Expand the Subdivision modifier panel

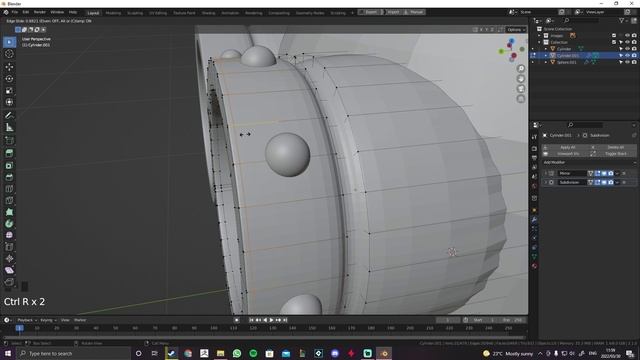[545, 182]
